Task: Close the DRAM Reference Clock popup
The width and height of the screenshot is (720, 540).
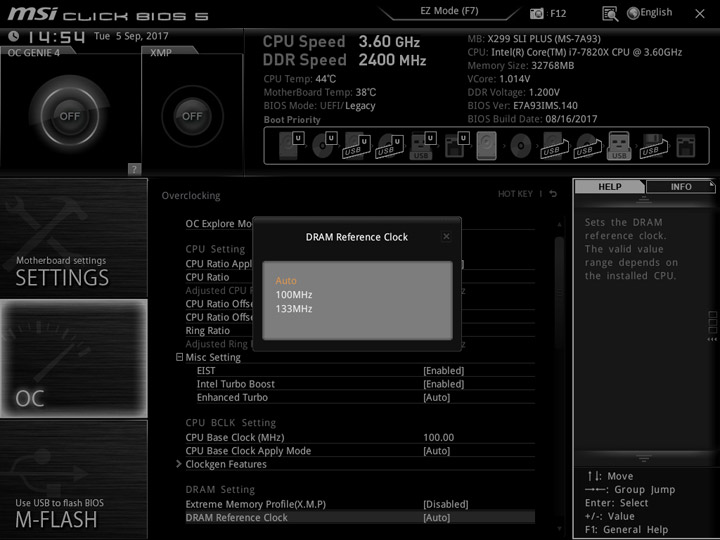Action: 446,236
